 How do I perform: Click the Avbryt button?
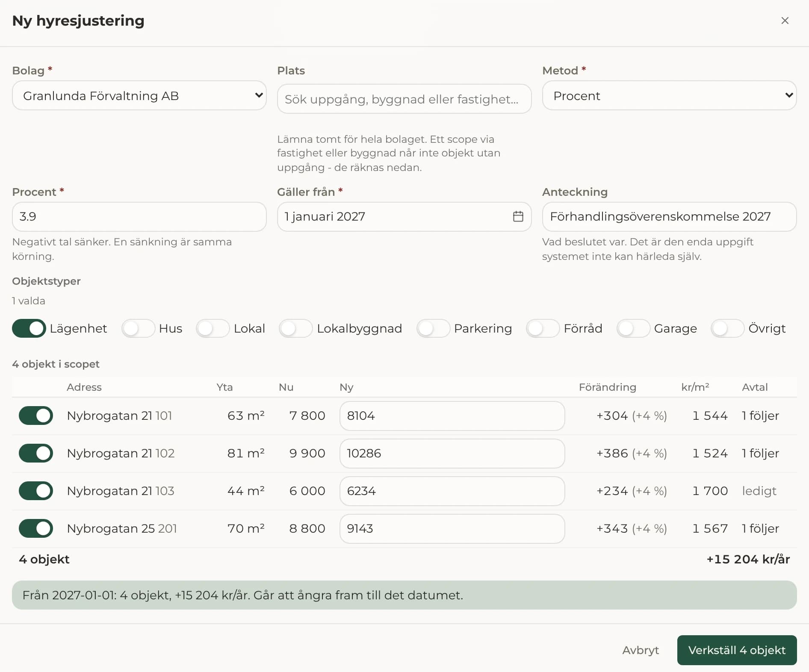pyautogui.click(x=641, y=650)
